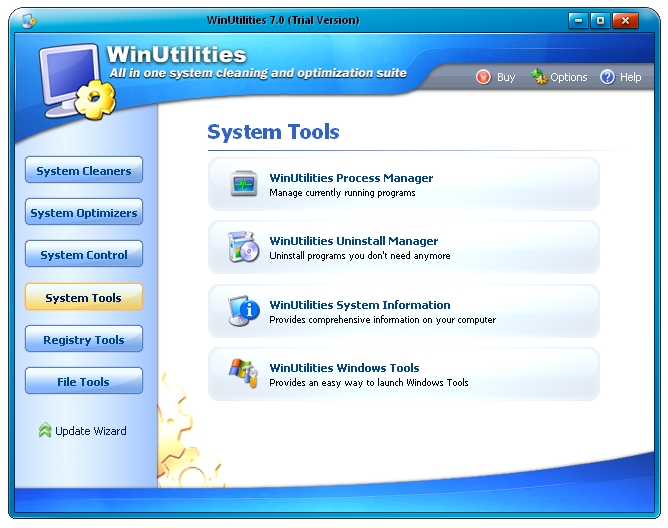Image resolution: width=668 pixels, height=528 pixels.
Task: Click 'Provides an easy way to launch Windows Tools'
Action: [x=369, y=382]
